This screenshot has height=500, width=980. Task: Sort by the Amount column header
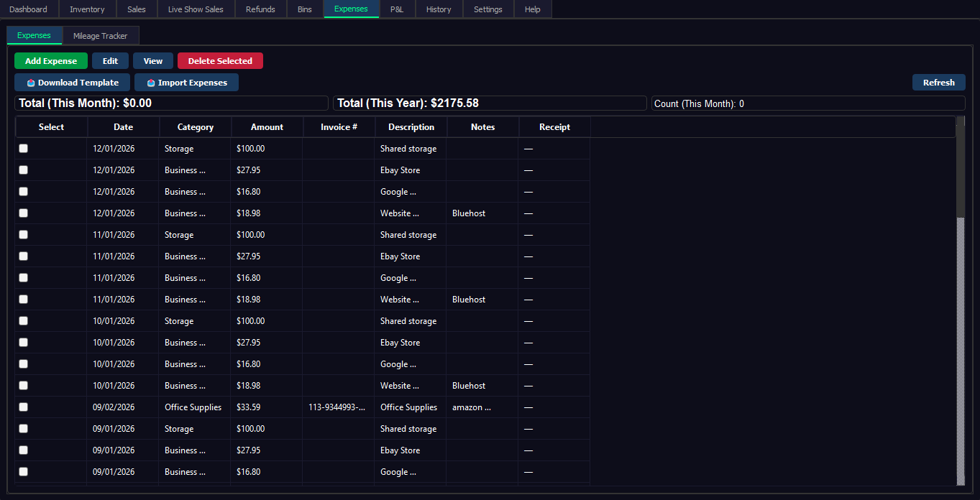[x=267, y=127]
